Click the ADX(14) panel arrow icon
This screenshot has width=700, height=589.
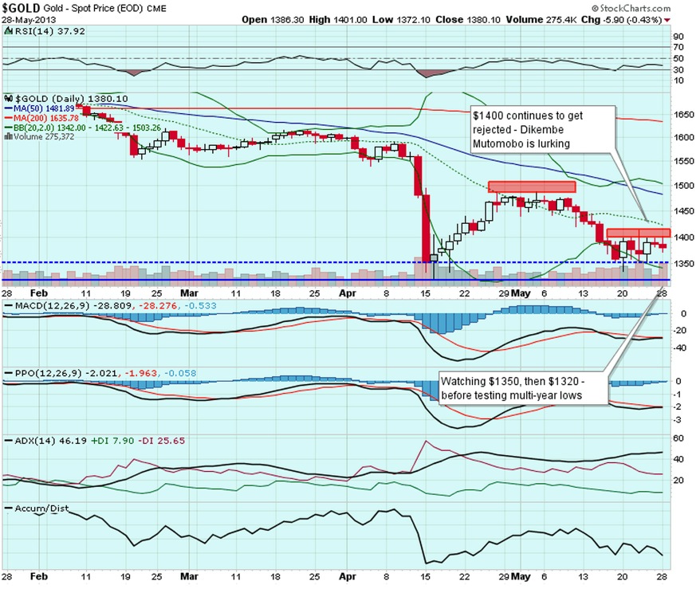[x=8, y=440]
